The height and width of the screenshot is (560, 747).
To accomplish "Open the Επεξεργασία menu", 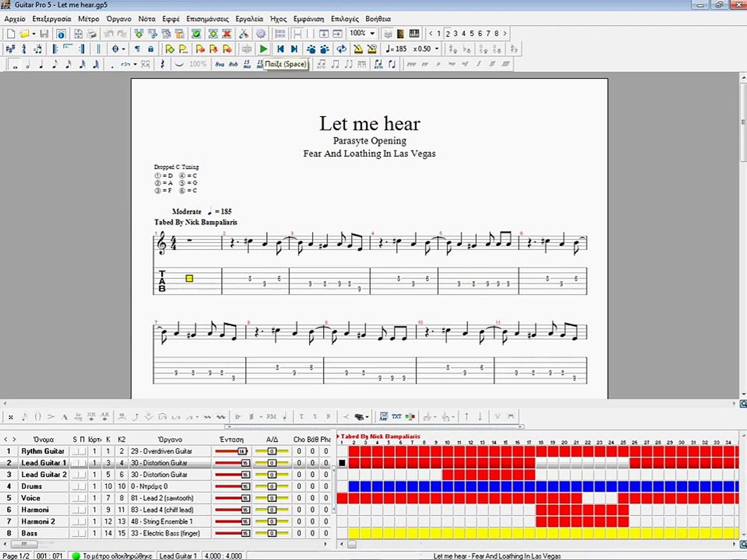I will click(51, 19).
